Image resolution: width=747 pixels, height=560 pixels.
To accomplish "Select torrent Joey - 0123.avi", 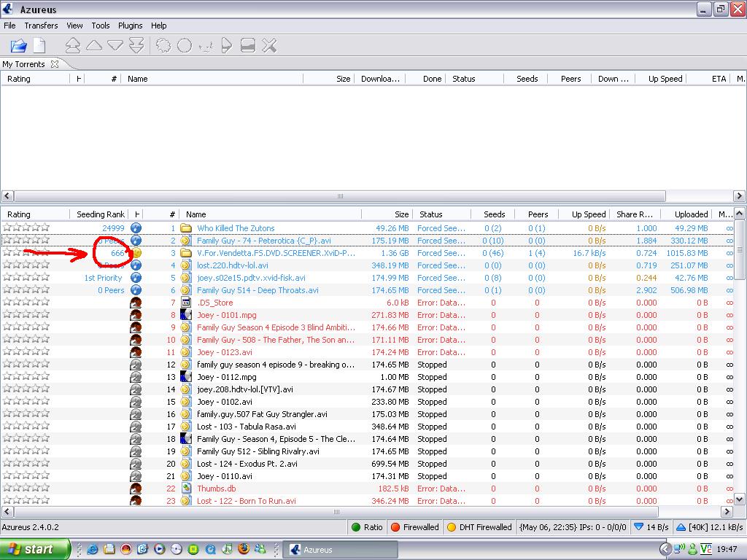I will [225, 352].
